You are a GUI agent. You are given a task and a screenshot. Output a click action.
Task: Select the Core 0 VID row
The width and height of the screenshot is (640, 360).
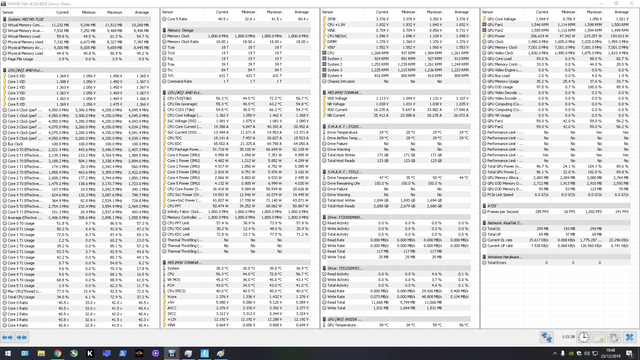coord(76,76)
